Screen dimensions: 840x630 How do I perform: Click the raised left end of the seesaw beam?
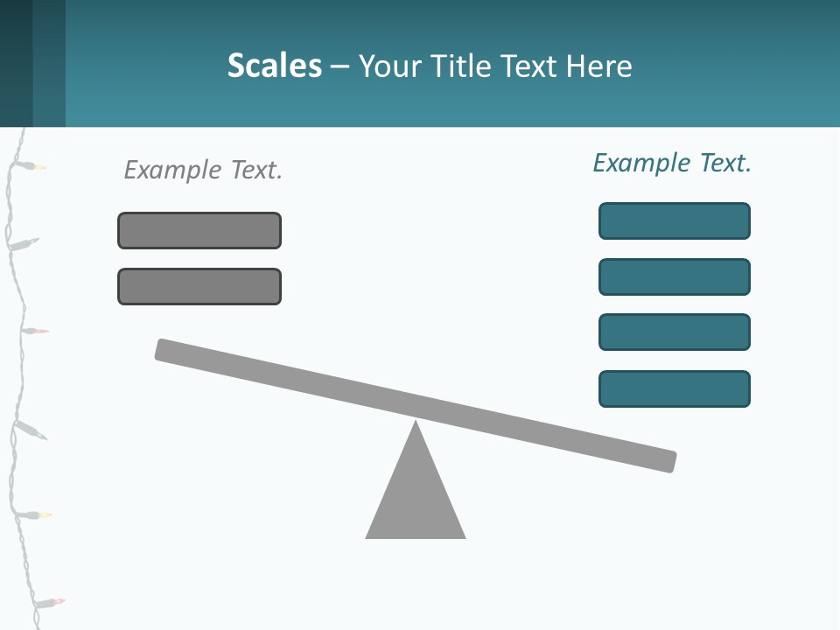[167, 350]
